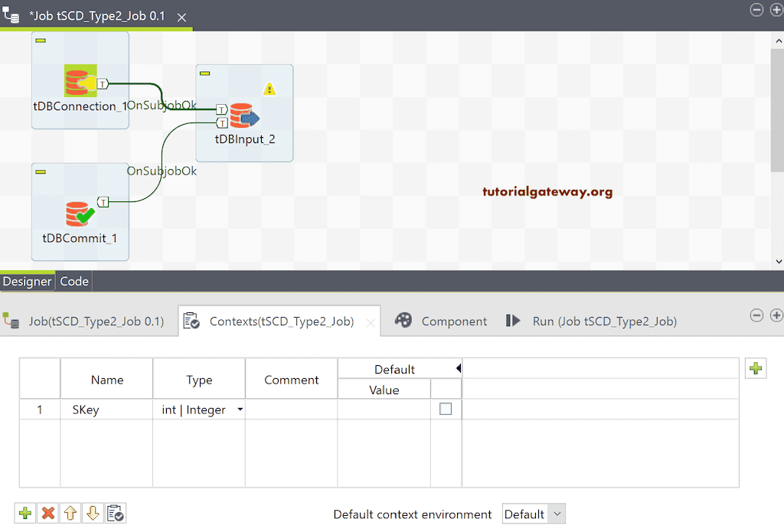
Task: Select the tDBConnection_1 component
Action: tap(80, 80)
